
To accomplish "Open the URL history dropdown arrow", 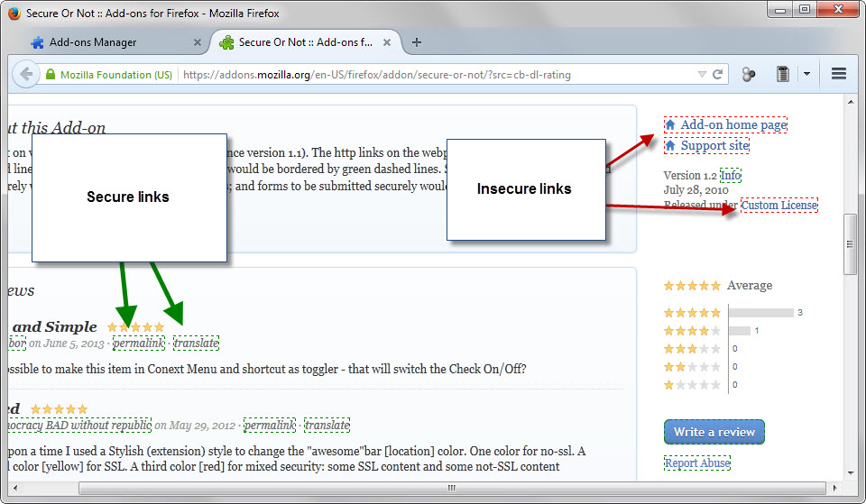I will coord(702,74).
